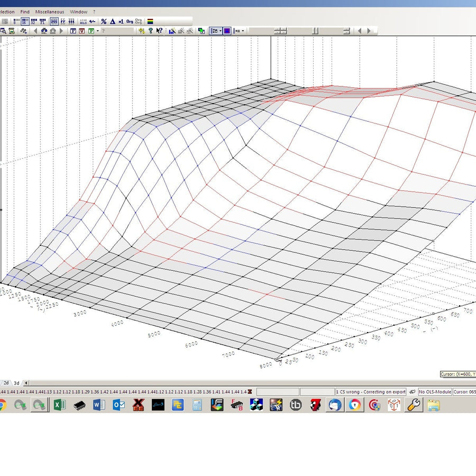Select the 16-bit data width icon

(x=25, y=22)
